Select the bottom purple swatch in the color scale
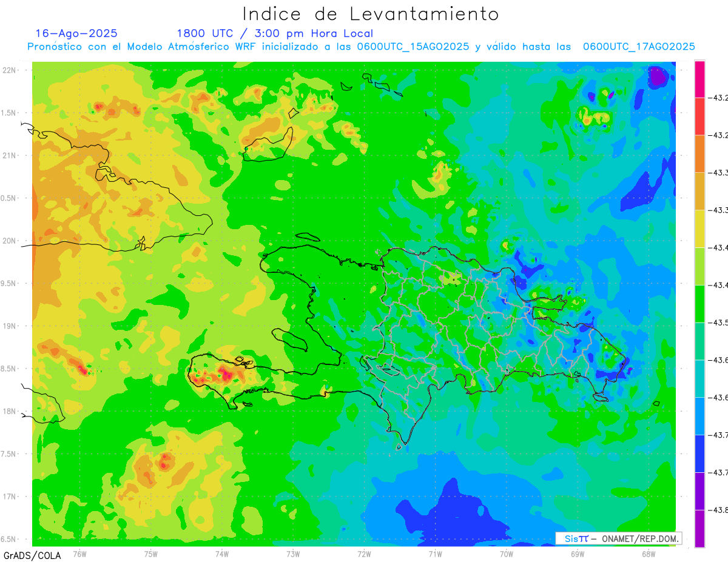This screenshot has width=728, height=562. click(x=699, y=528)
